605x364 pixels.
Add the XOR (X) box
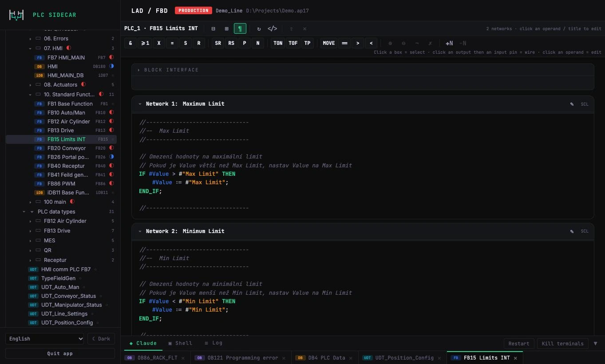point(159,43)
